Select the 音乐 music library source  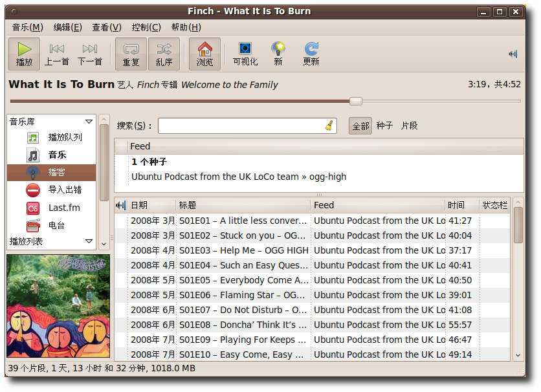[x=51, y=155]
